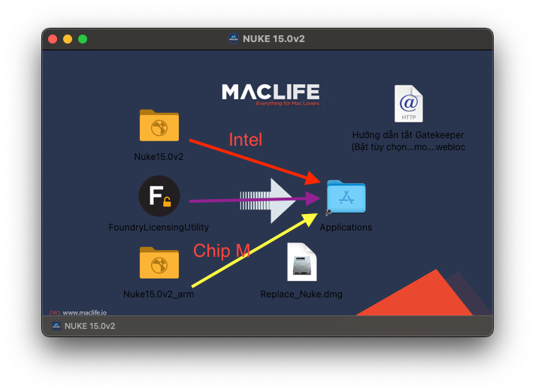Viewport: 535px width, 392px height.
Task: Click the disk icon in the bottom path bar
Action: pyautogui.click(x=56, y=326)
